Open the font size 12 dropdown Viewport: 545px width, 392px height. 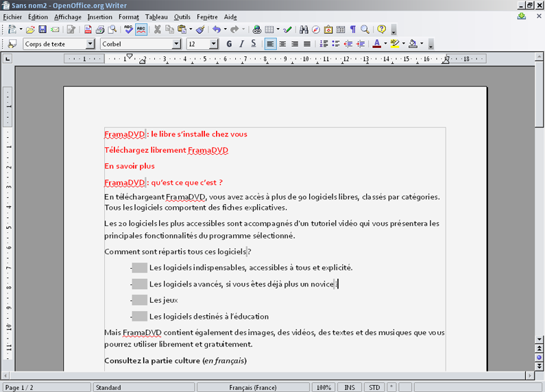click(x=214, y=44)
